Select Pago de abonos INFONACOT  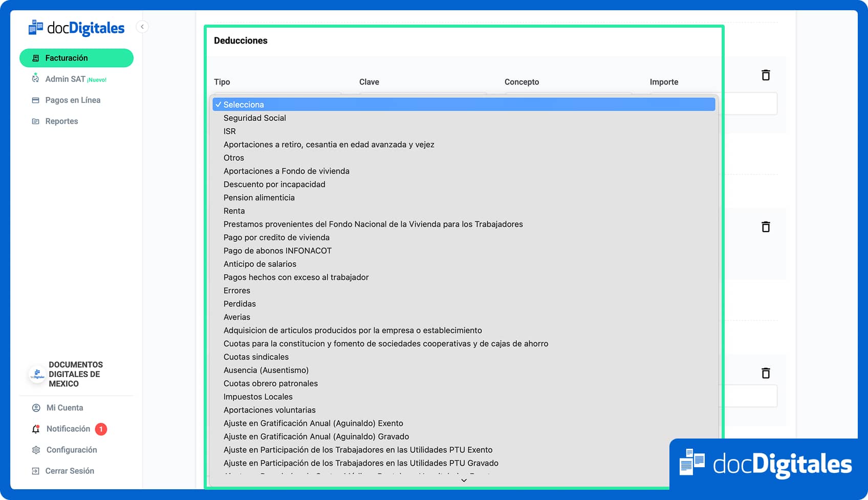(x=464, y=251)
